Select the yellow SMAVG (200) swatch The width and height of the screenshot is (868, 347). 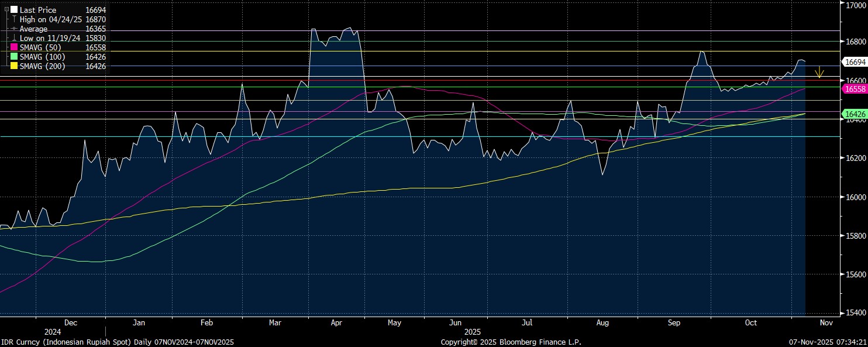coord(14,66)
